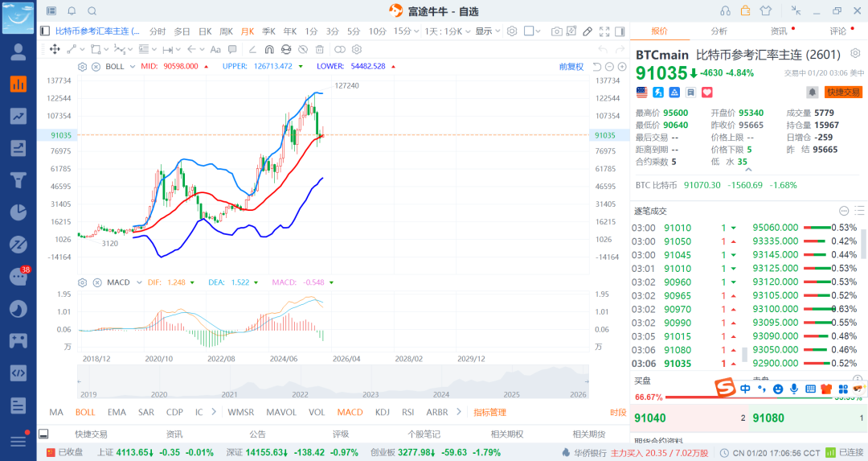Remove the MACD indicator with X icon
The width and height of the screenshot is (868, 461).
click(x=96, y=282)
